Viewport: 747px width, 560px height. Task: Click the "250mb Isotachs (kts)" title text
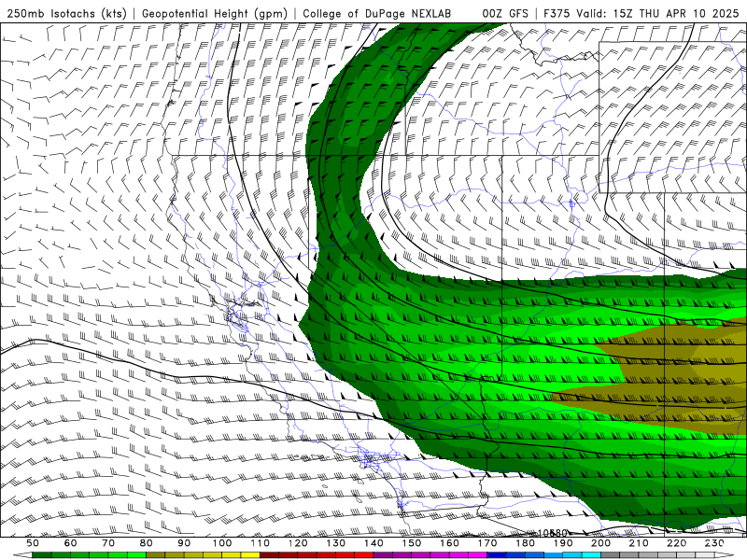(67, 14)
